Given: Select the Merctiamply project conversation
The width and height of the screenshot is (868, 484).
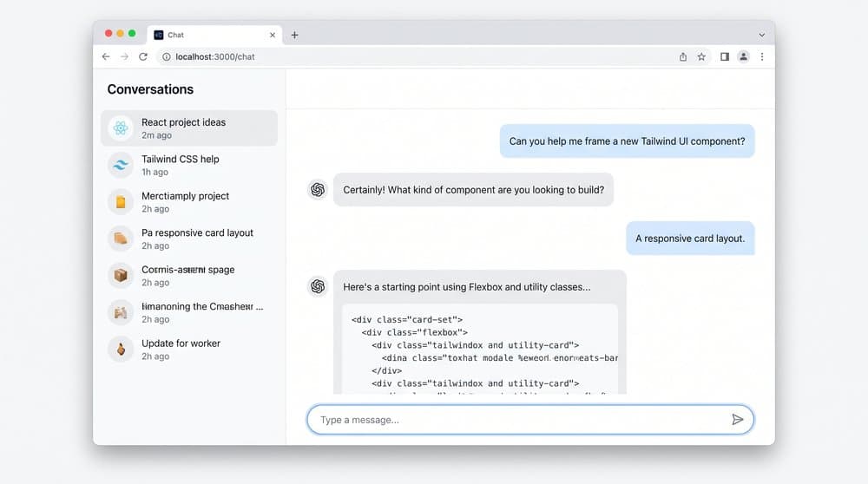Looking at the screenshot, I should tap(189, 202).
